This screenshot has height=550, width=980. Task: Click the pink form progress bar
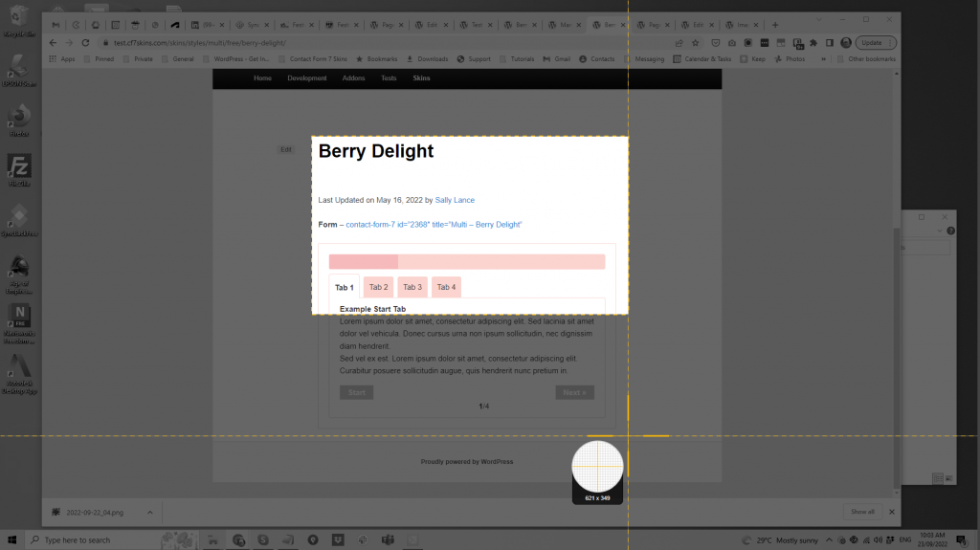click(466, 262)
